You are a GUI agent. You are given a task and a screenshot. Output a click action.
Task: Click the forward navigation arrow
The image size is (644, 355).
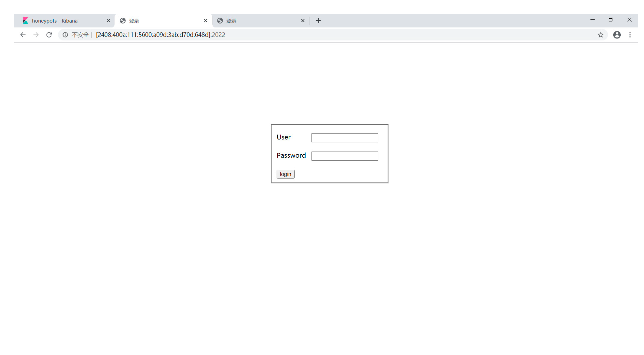pos(36,35)
